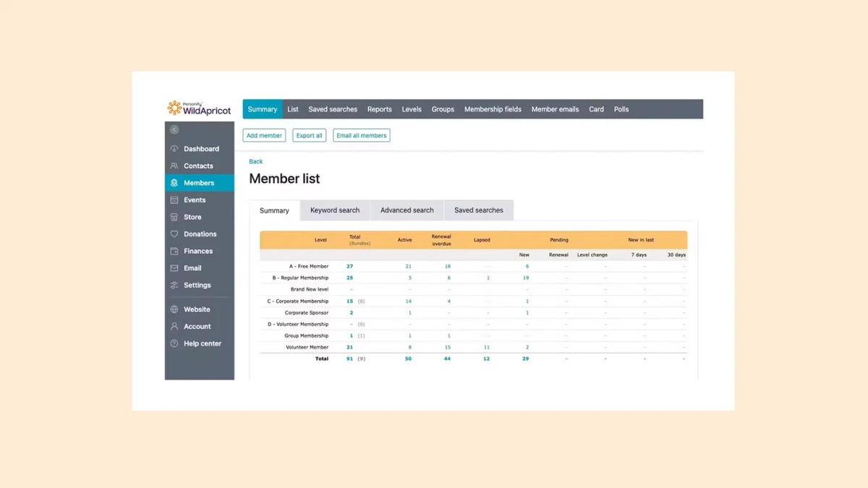Open Help center via the question mark icon
Viewport: 868px width, 488px height.
(174, 343)
